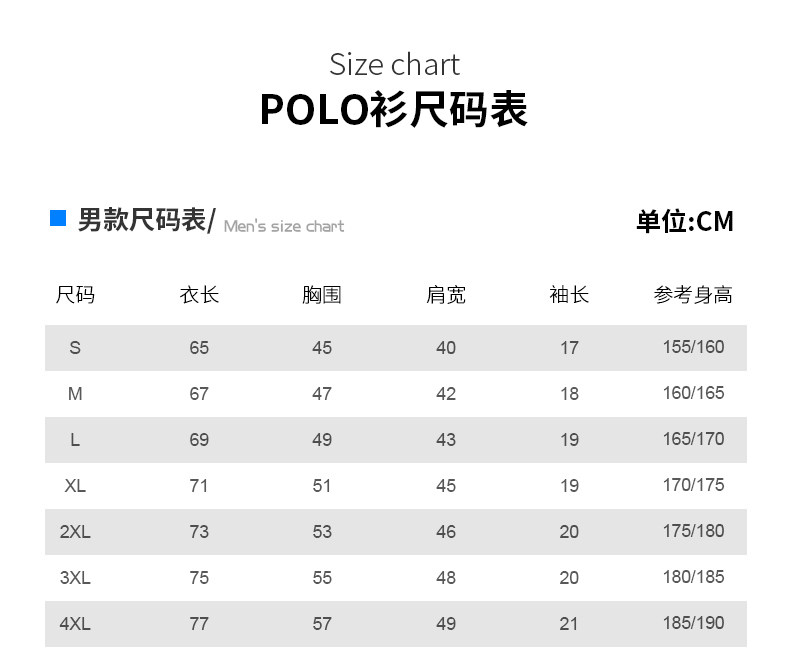Screen dimensions: 790x669
Task: Click the 胸围 value 55 for 3XL
Action: pyautogui.click(x=322, y=578)
